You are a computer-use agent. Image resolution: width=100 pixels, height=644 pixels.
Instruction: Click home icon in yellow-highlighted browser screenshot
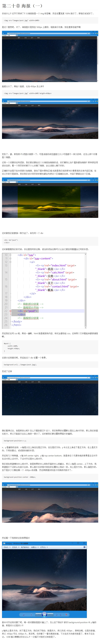point(92,180)
